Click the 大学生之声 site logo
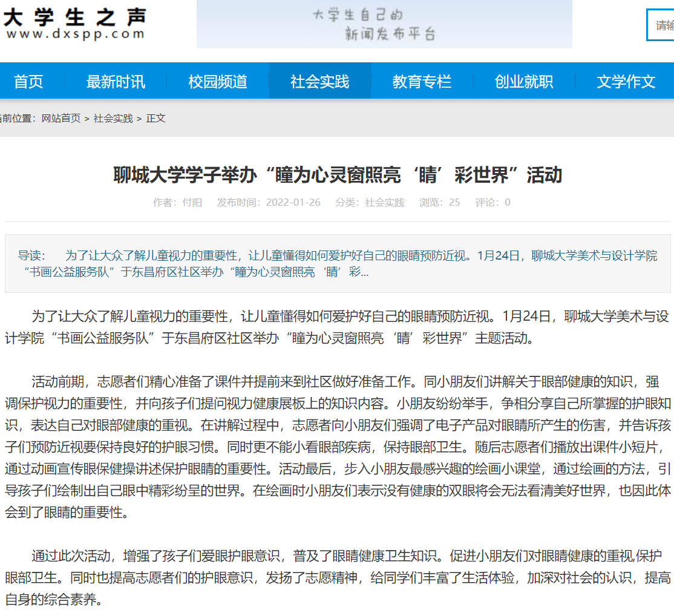The image size is (674, 616). tap(74, 24)
